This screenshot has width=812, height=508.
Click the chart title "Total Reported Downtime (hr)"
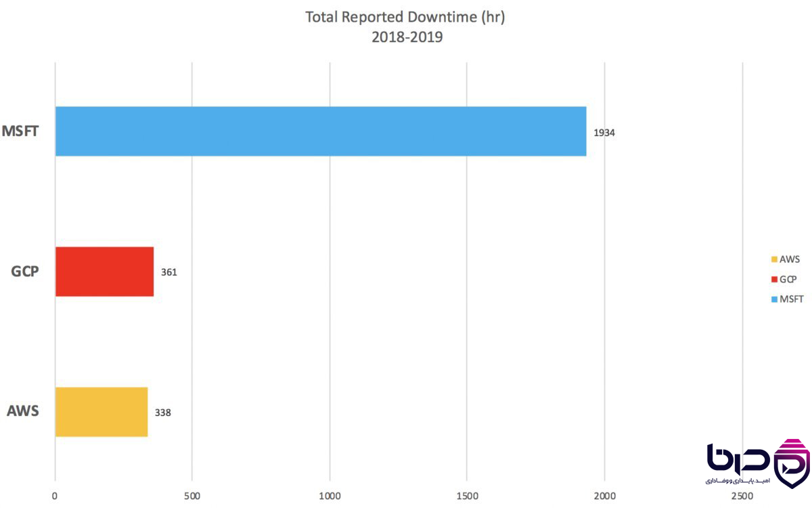[405, 18]
